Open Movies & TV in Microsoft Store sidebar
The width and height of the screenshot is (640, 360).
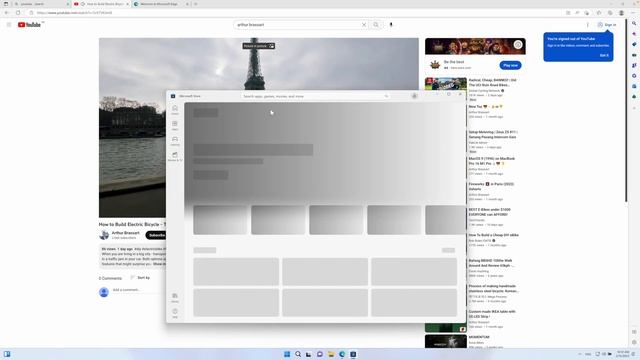point(175,157)
